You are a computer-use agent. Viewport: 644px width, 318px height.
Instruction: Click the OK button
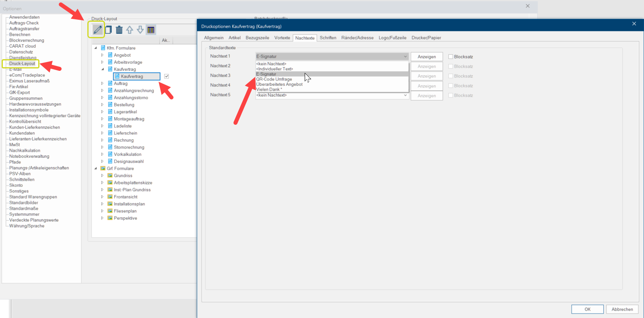coord(587,309)
